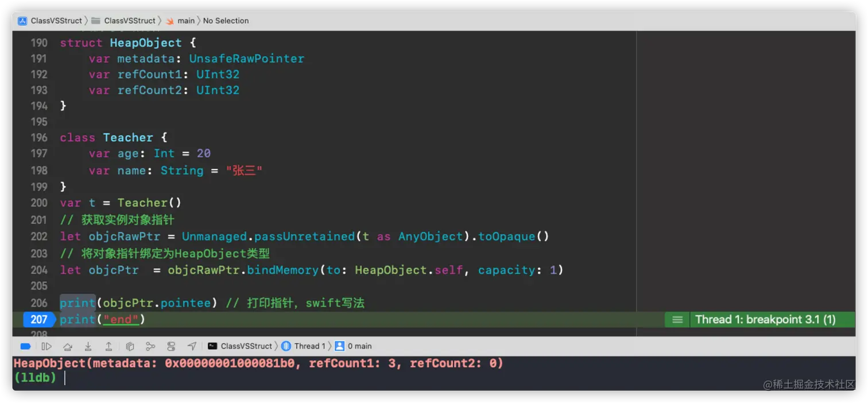This screenshot has height=403, width=868.
Task: Click the value '20' on line 197
Action: [x=204, y=154]
